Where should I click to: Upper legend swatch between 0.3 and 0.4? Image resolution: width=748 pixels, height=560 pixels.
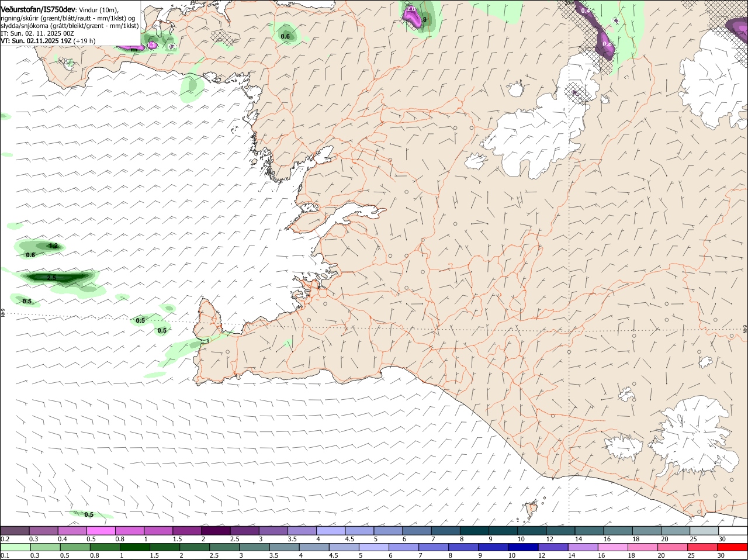coord(44,531)
